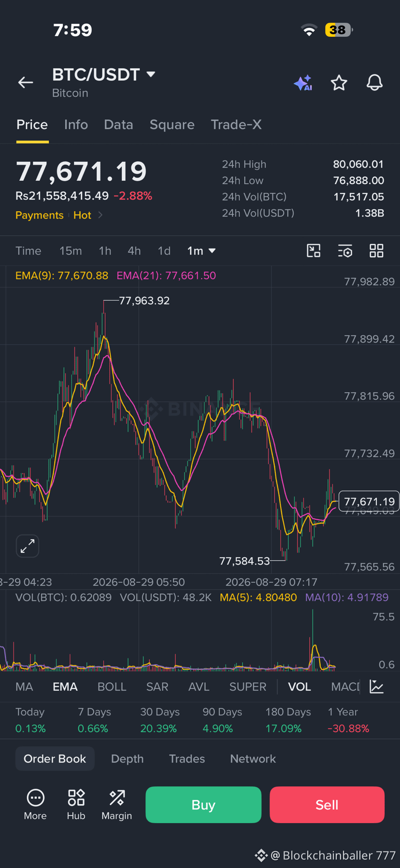
Task: Open chart indicator settings icon
Action: [x=345, y=251]
